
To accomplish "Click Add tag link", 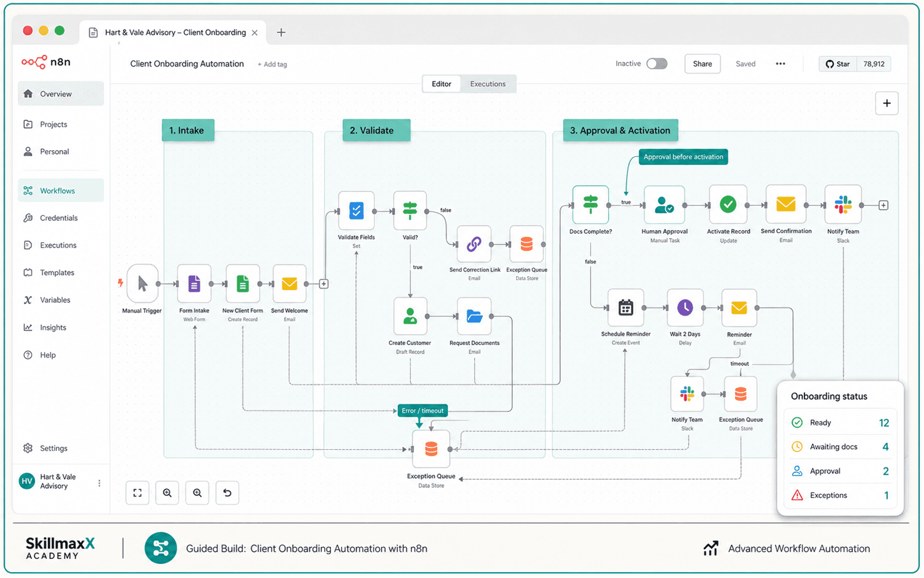I will click(x=272, y=64).
